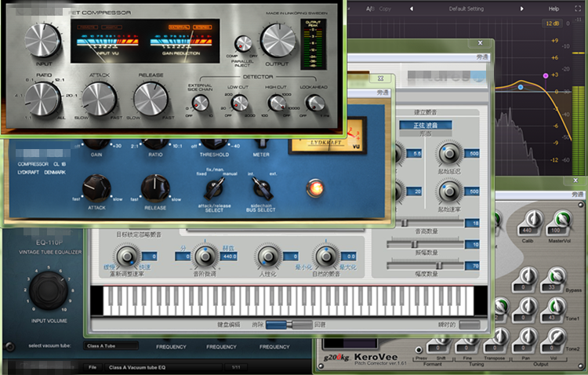The width and height of the screenshot is (588, 375).
Task: Click the 音阶微调 knob
Action: click(x=205, y=257)
